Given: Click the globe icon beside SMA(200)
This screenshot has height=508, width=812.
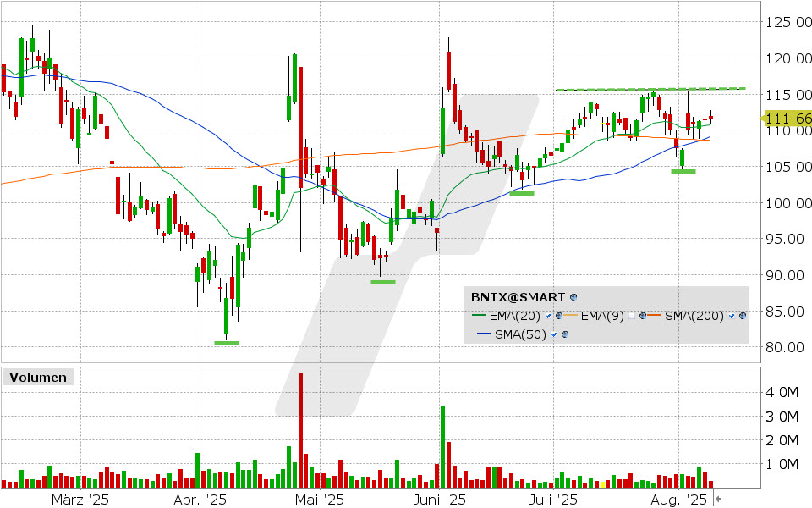Looking at the screenshot, I should coord(743,316).
